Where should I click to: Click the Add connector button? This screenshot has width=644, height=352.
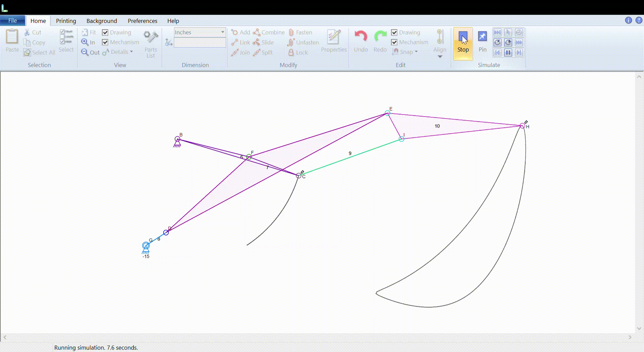tap(241, 32)
